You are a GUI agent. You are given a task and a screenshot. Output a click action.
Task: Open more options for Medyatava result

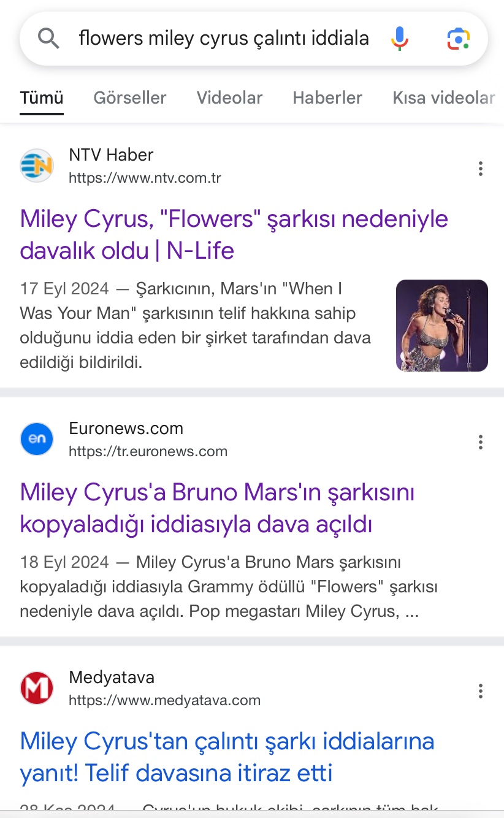480,691
